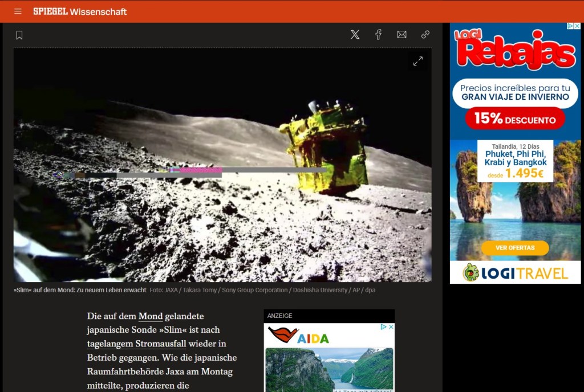584x392 pixels.
Task: Share article on X
Action: (355, 35)
